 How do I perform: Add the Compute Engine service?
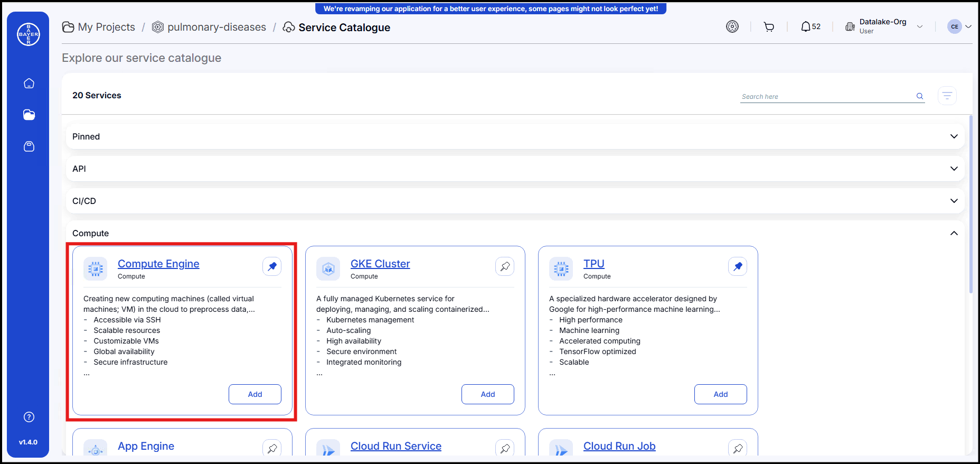tap(255, 394)
